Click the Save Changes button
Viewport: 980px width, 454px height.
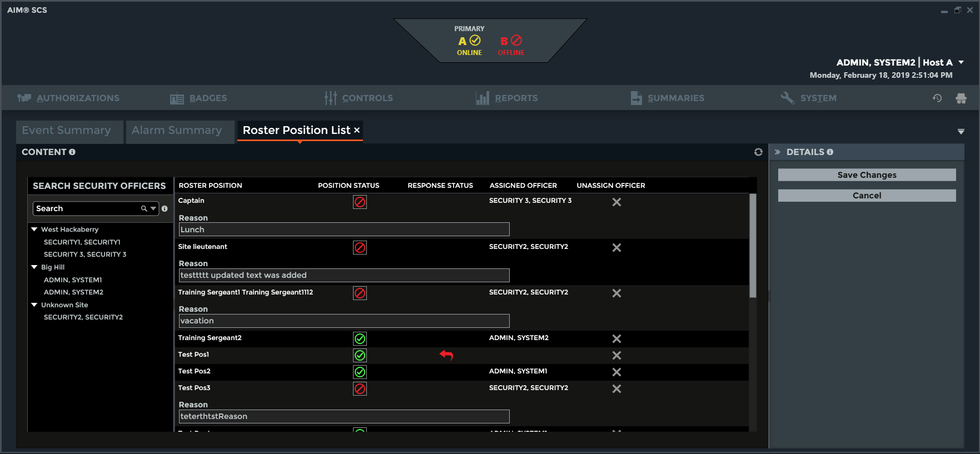pyautogui.click(x=867, y=175)
